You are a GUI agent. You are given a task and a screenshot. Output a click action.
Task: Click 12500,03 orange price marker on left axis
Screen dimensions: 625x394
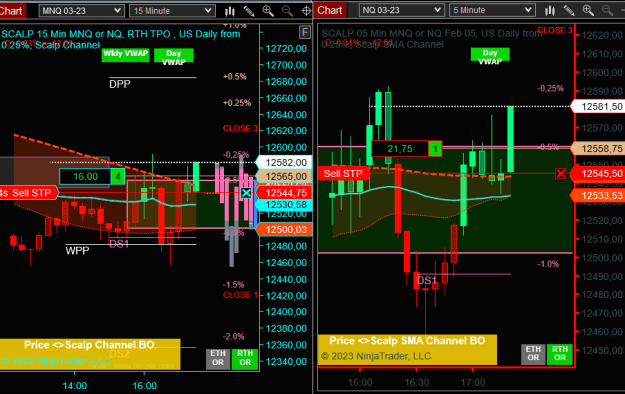point(284,230)
